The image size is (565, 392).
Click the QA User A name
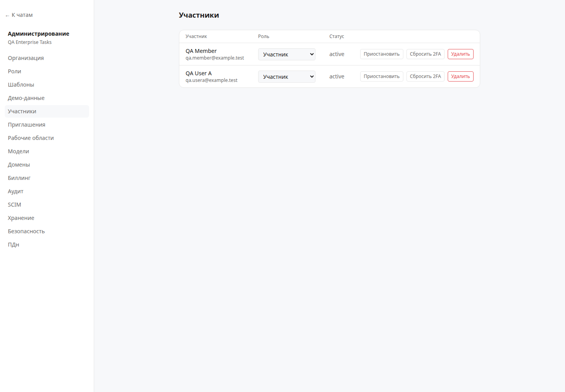199,73
